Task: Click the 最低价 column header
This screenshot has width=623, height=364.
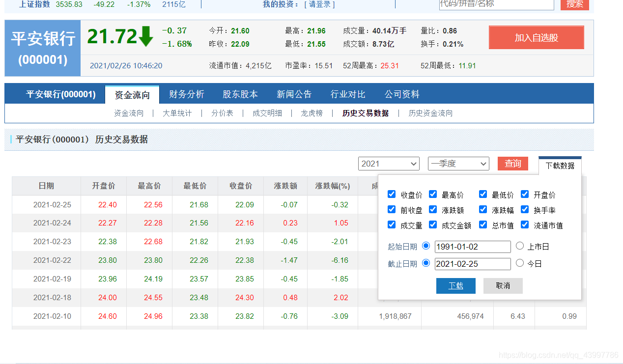Action: 195,186
